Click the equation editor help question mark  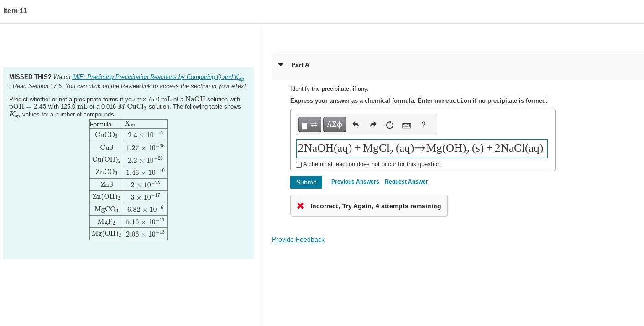[x=423, y=125]
